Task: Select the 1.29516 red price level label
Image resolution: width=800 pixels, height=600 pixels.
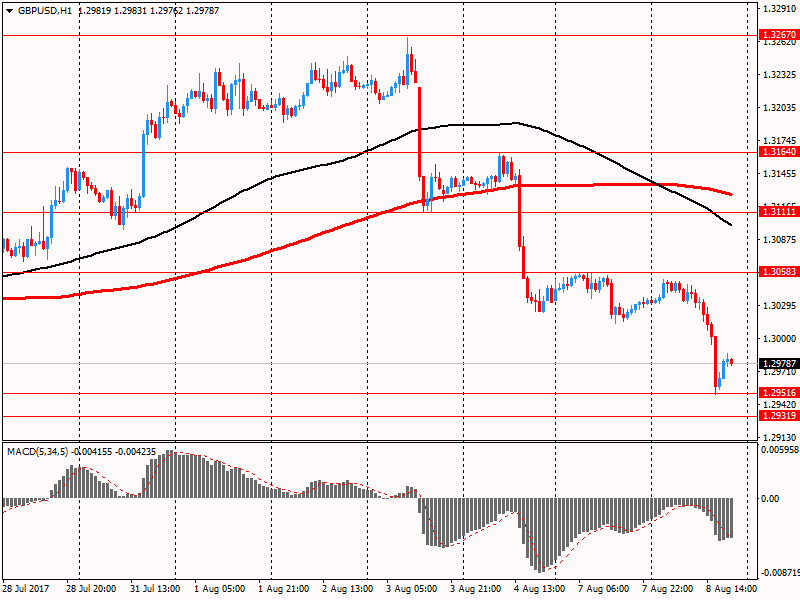Action: (x=779, y=392)
